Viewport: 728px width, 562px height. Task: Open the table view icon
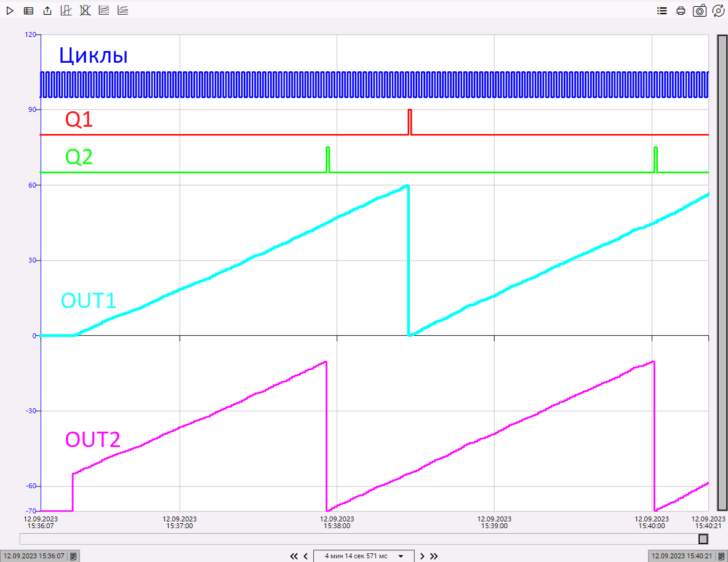click(28, 10)
